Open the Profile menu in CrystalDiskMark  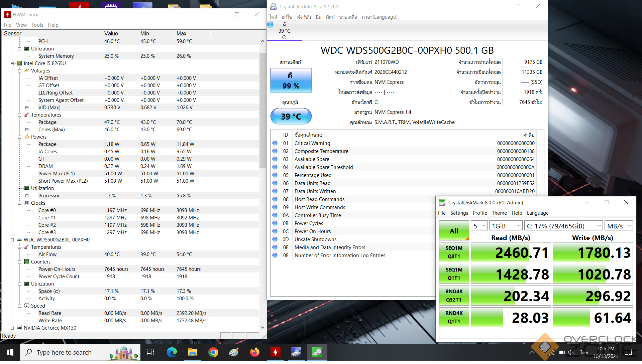pyautogui.click(x=479, y=213)
